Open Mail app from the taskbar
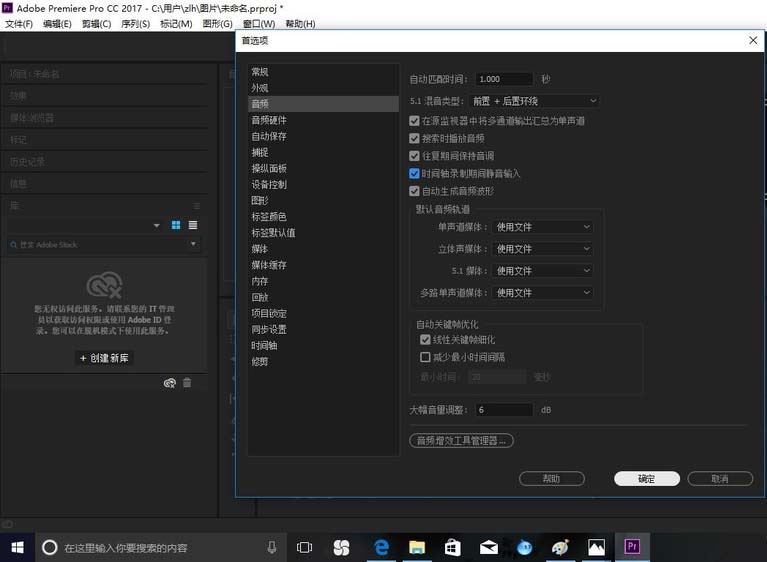This screenshot has width=767, height=562. [488, 547]
